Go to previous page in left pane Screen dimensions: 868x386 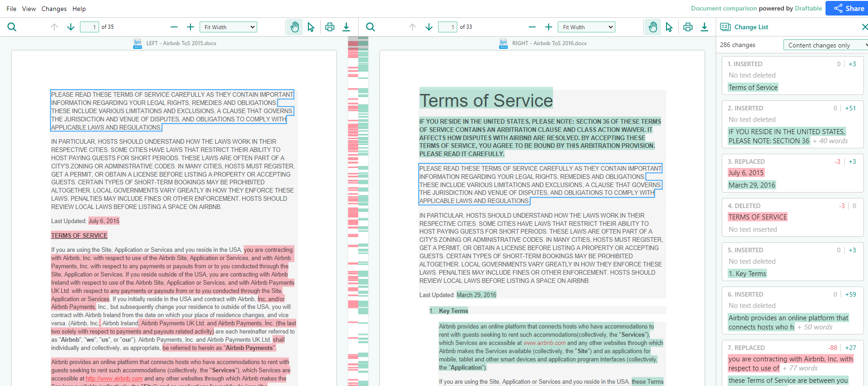(x=54, y=27)
